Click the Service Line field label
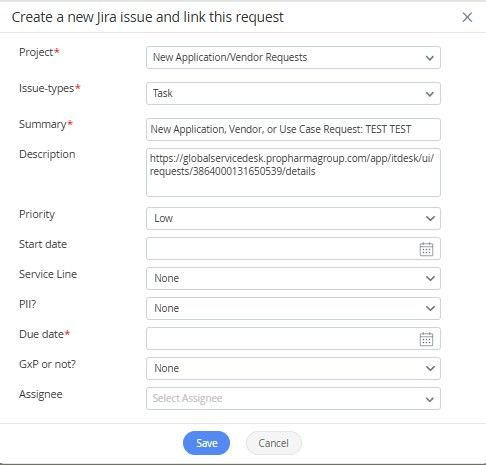 pos(48,274)
